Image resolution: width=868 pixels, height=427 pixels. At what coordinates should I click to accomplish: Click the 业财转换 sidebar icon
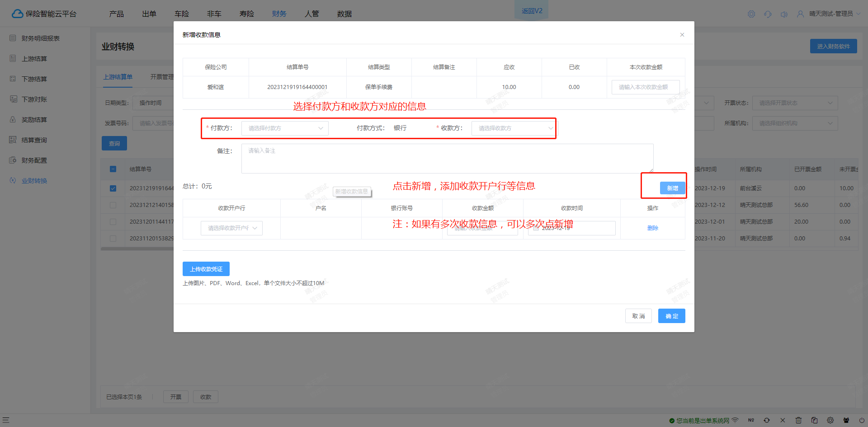tap(13, 181)
